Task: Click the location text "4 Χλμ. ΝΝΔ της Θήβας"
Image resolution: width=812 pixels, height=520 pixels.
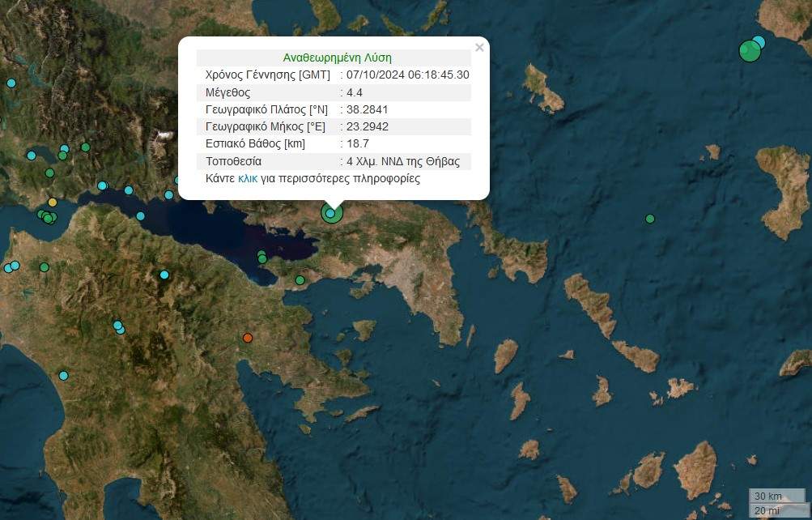Action: pyautogui.click(x=402, y=161)
